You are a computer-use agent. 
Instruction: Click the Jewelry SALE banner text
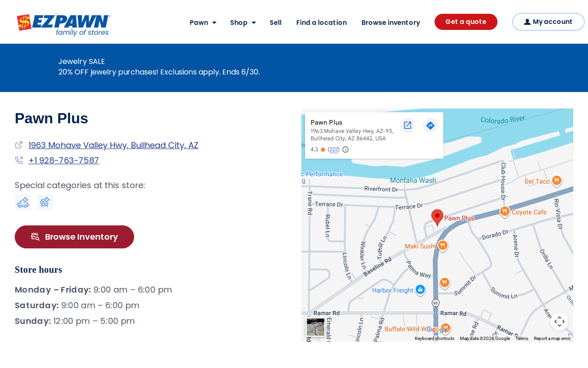[x=82, y=61]
